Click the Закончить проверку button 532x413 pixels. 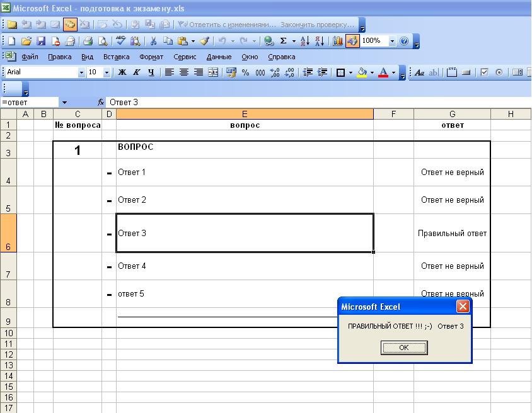tap(316, 25)
